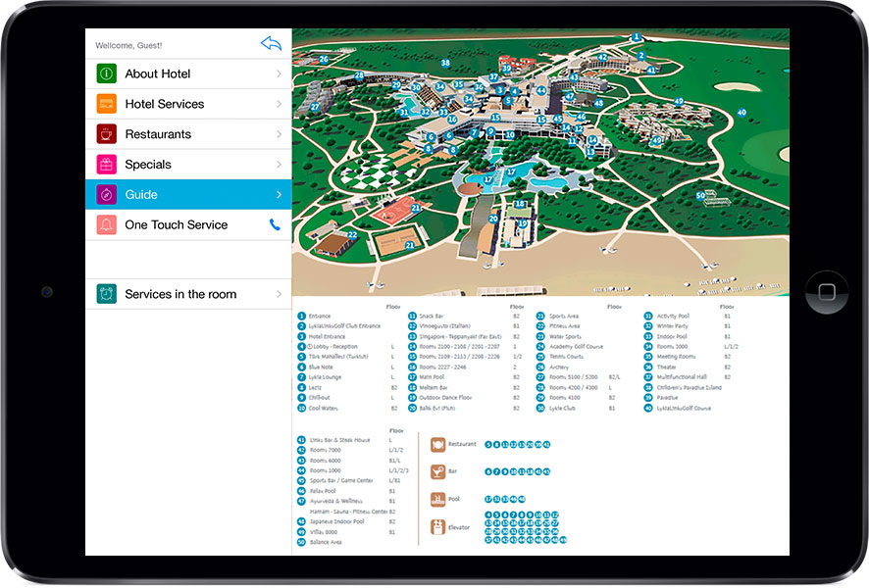Viewport: 869px width, 588px height.
Task: Open the Restaurants menu item
Action: 188,134
